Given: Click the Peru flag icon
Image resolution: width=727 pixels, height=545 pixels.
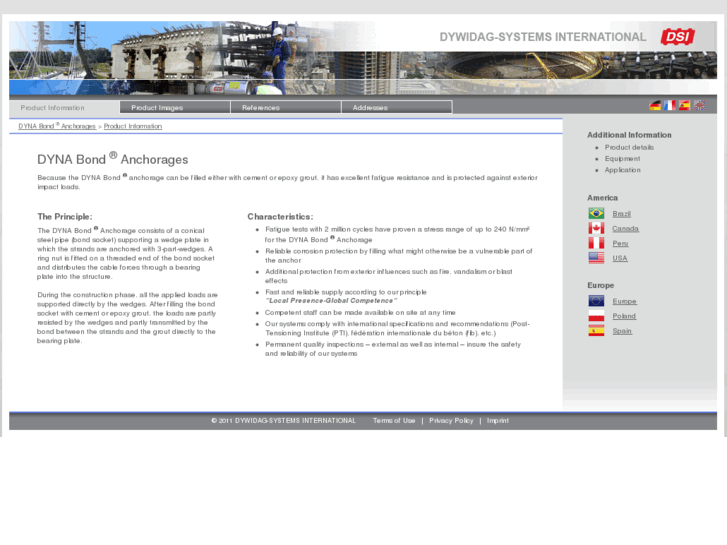Looking at the screenshot, I should 596,243.
